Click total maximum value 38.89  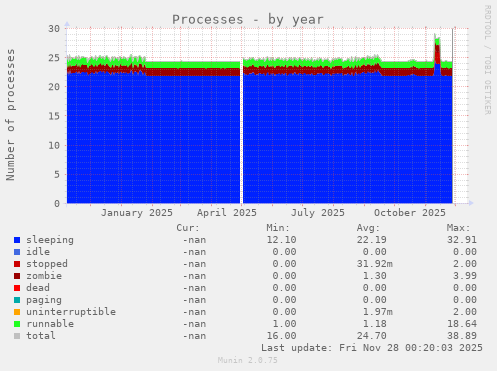tap(462, 336)
